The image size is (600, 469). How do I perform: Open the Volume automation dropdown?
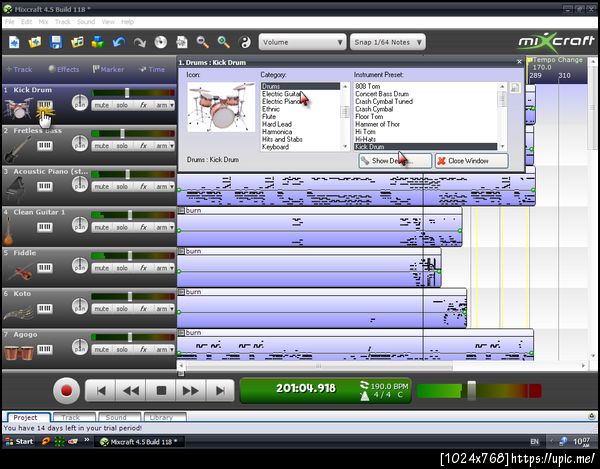coord(302,42)
